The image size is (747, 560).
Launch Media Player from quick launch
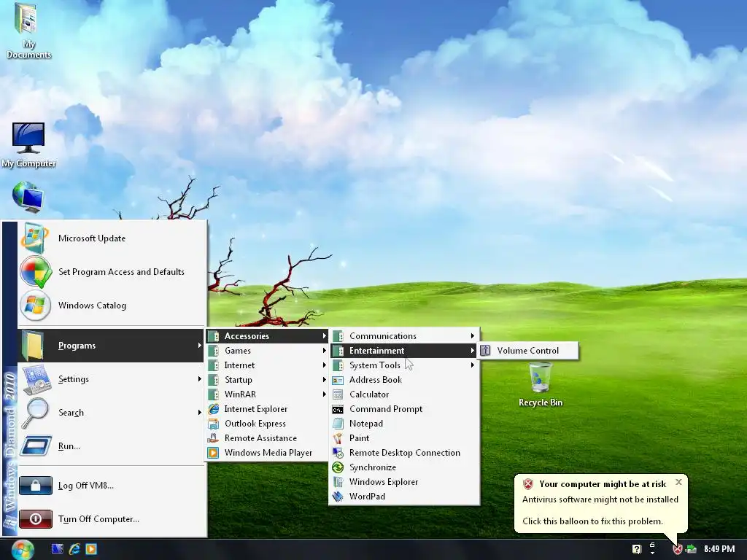tap(91, 549)
